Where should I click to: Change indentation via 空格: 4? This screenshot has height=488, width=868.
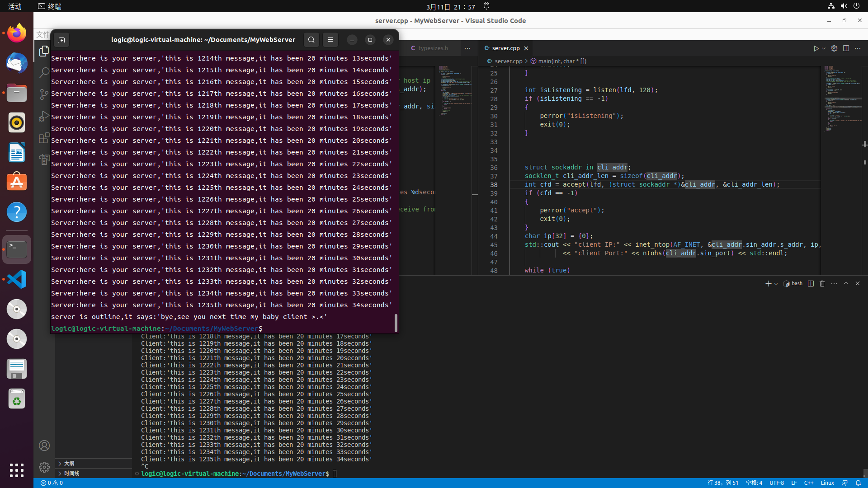pyautogui.click(x=754, y=483)
